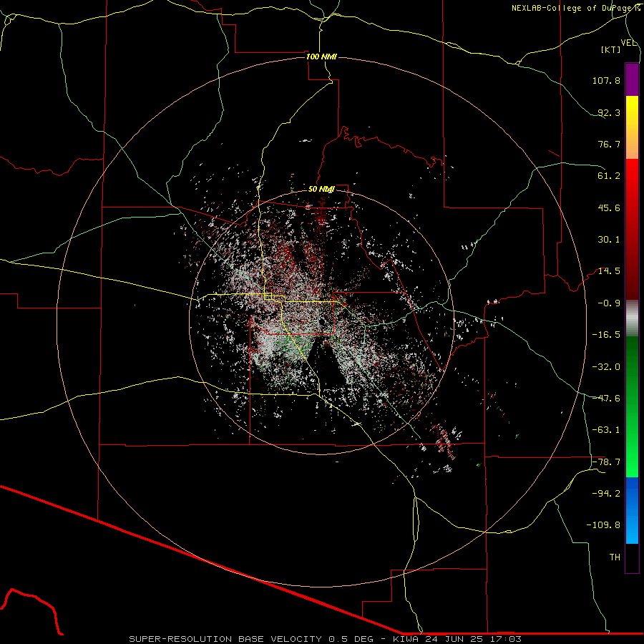
Task: Click the Super-Resolution Base Velocity caption
Action: (x=326, y=639)
